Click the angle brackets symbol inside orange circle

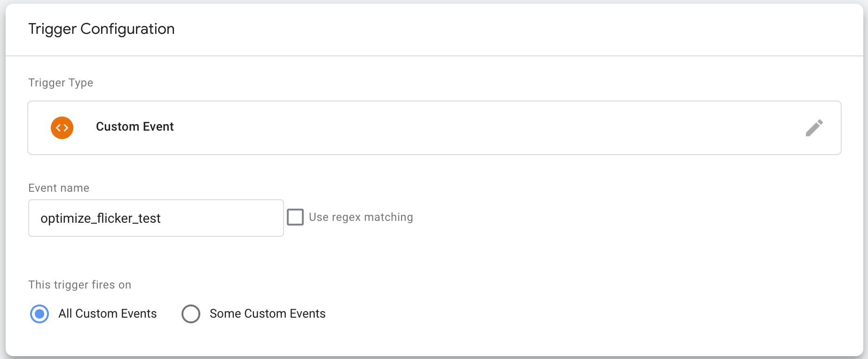coord(62,128)
